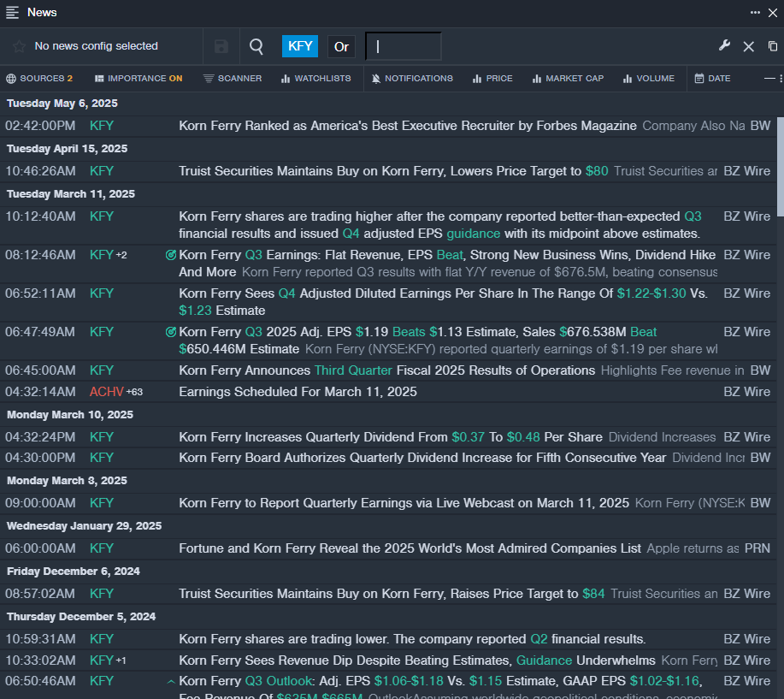784x699 pixels.
Task: Open the Forbes Best Executive Recruiter headline
Action: (x=407, y=126)
